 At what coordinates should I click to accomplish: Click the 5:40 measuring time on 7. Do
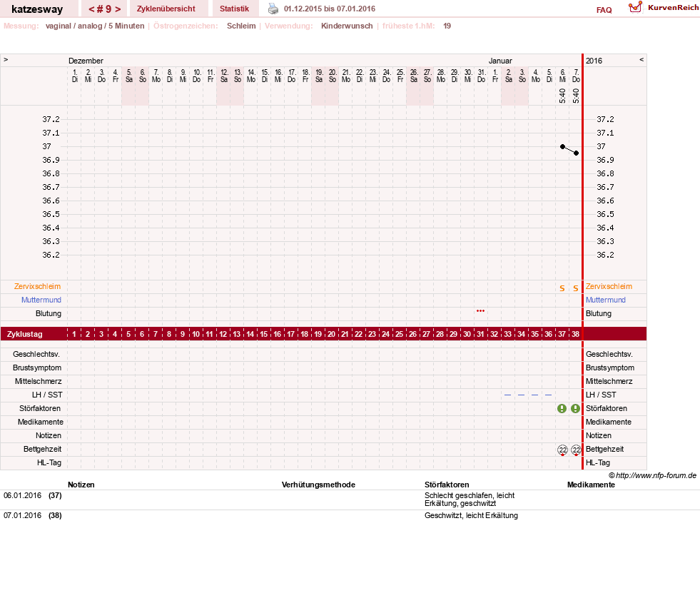click(576, 96)
